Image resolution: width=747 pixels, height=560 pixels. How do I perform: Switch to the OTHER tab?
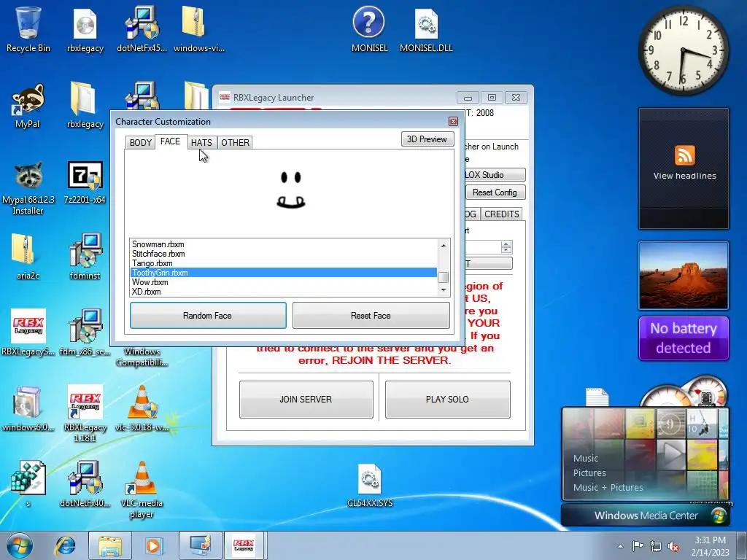coord(235,142)
